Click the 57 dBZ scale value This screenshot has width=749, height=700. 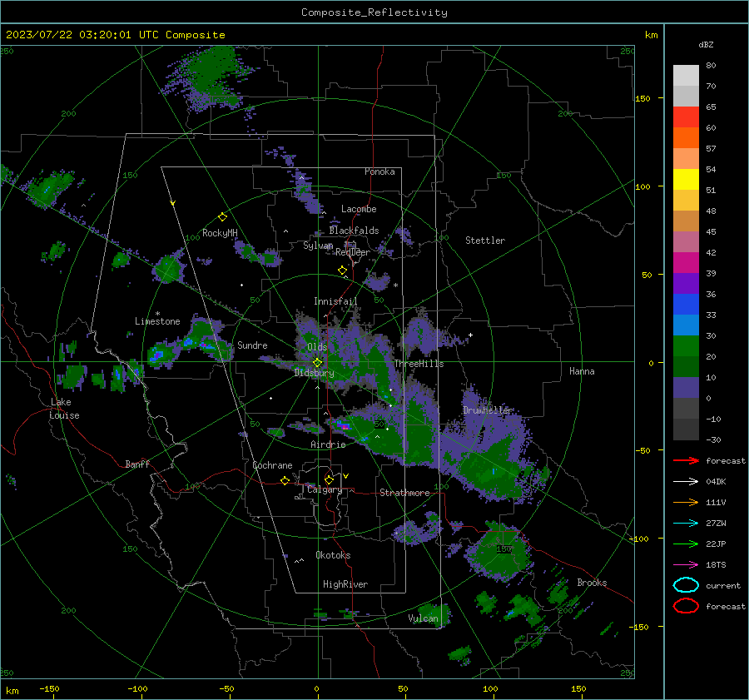tap(711, 149)
